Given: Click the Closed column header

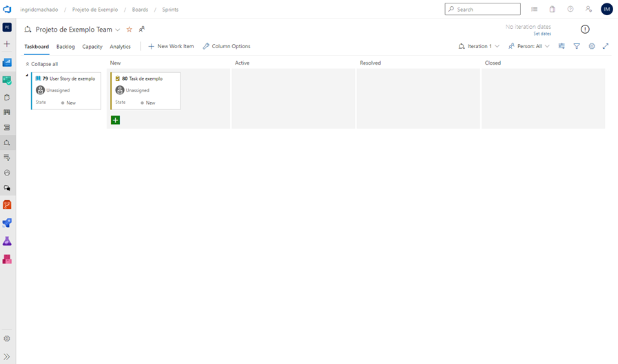Looking at the screenshot, I should click(493, 63).
